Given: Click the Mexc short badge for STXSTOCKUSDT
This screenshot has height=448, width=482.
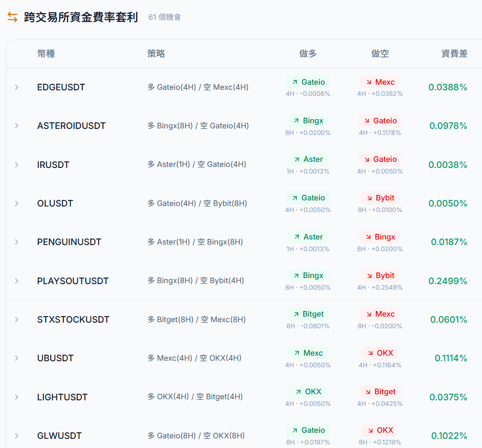Looking at the screenshot, I should pyautogui.click(x=380, y=314).
